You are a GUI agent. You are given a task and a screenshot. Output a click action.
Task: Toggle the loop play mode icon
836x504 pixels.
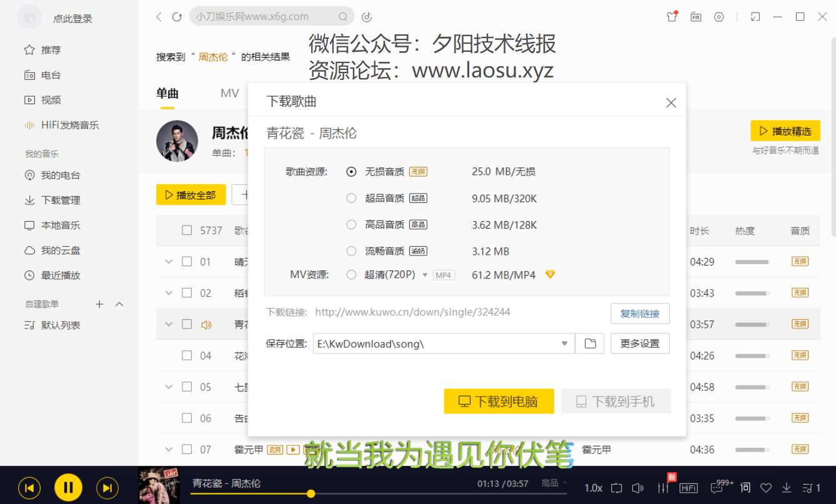(617, 488)
